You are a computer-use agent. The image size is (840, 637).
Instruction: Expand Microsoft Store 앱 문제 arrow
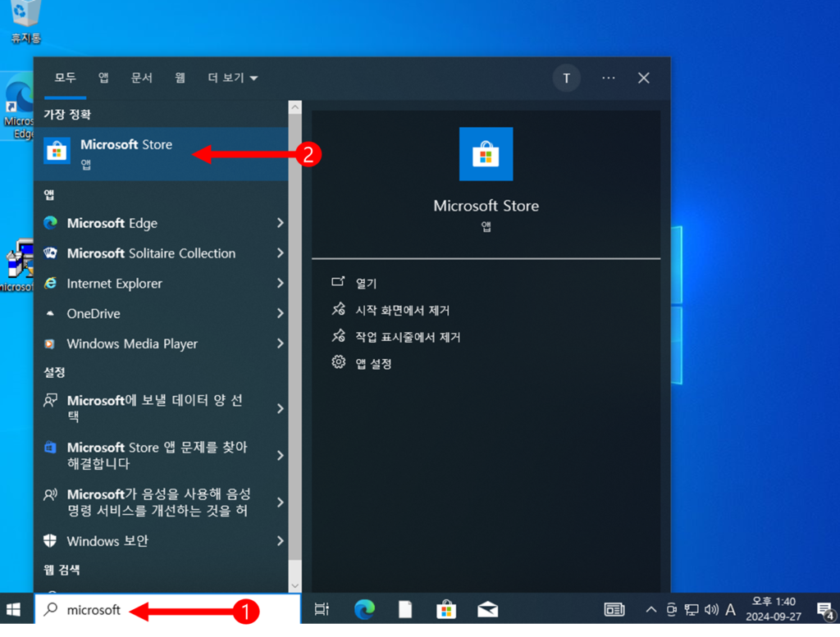281,456
